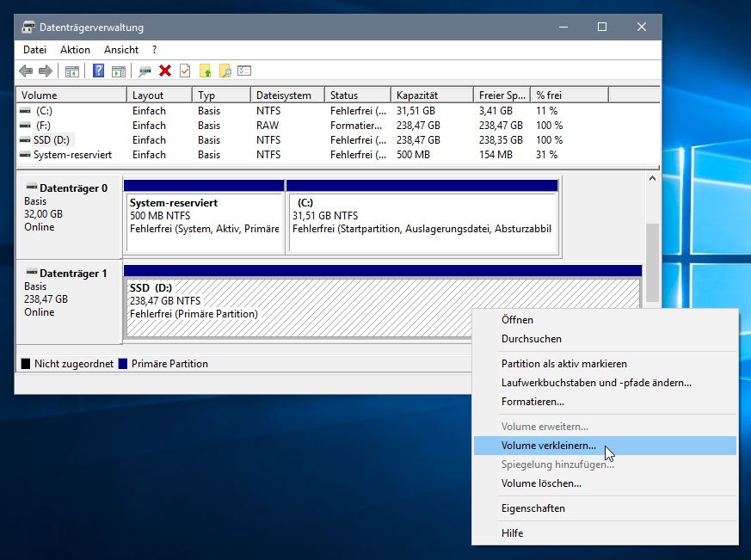
Task: Click the Datenträgerverwaltung title bar icon
Action: click(x=28, y=28)
